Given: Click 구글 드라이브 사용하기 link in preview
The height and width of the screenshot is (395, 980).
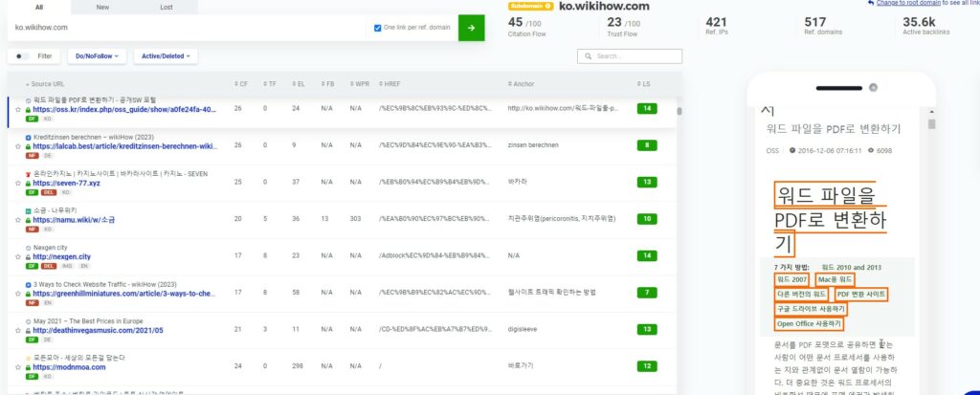Looking at the screenshot, I should (x=811, y=309).
